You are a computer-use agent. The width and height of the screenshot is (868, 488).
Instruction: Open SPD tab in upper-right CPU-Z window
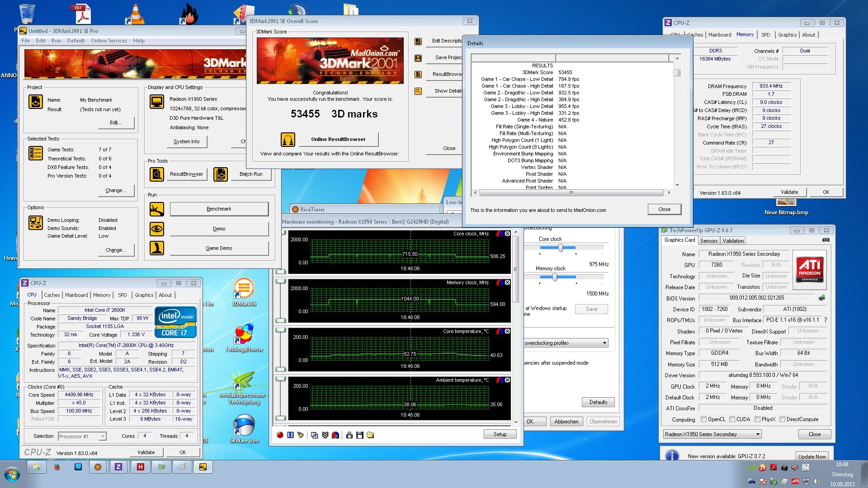pos(765,35)
